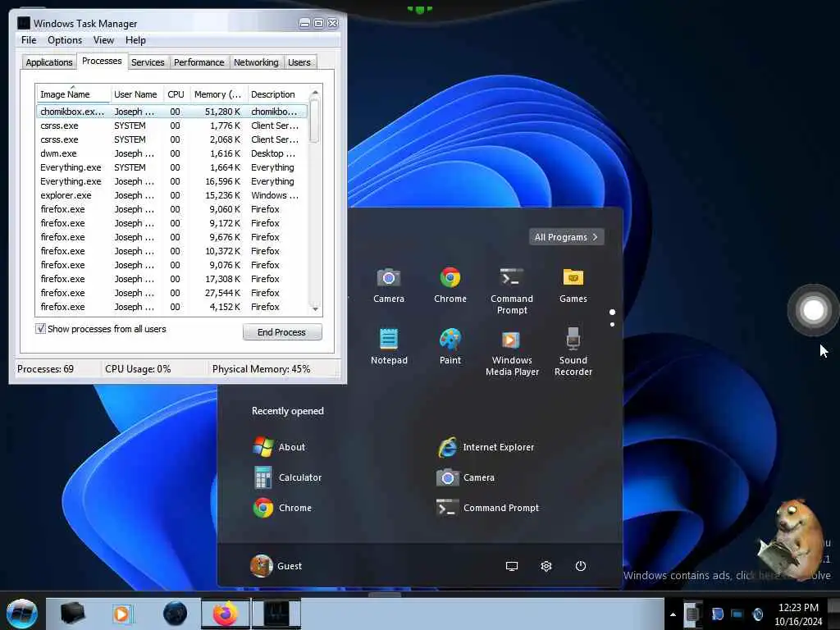The image size is (840, 630).
Task: Click the second page dot in start menu
Action: coord(612,324)
